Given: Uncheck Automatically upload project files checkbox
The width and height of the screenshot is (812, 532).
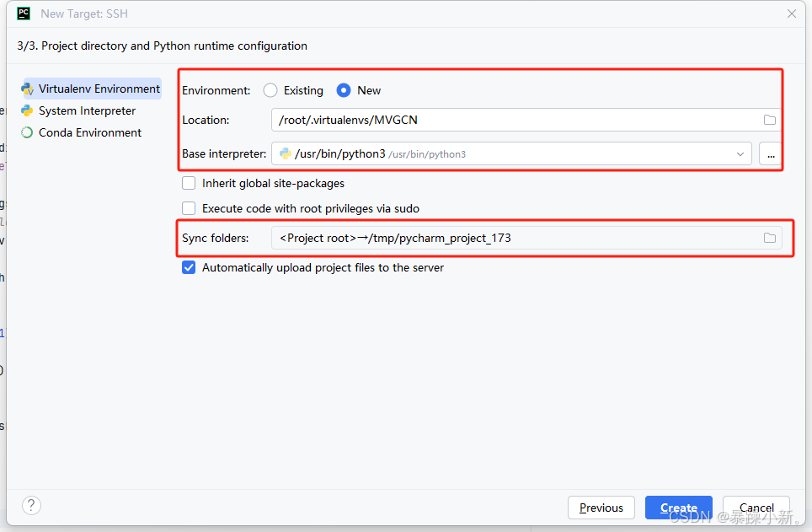Looking at the screenshot, I should 189,267.
